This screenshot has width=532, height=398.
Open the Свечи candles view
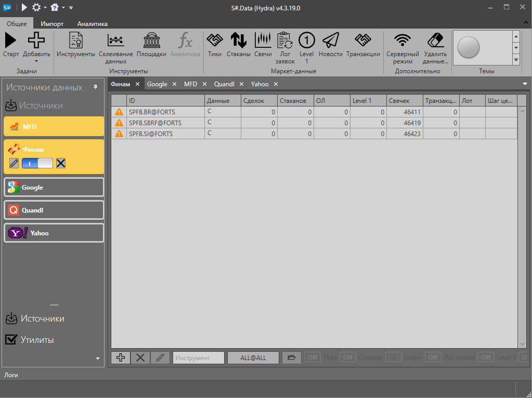coord(263,44)
